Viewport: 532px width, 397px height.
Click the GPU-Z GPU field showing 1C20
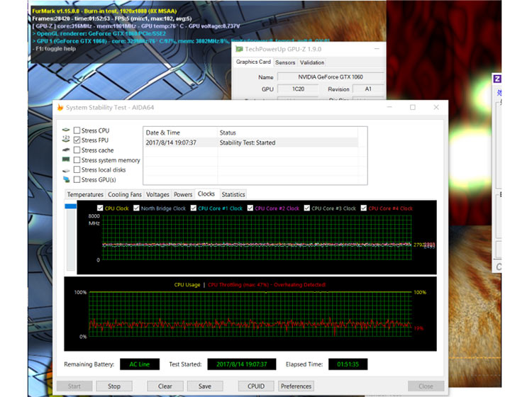point(298,89)
